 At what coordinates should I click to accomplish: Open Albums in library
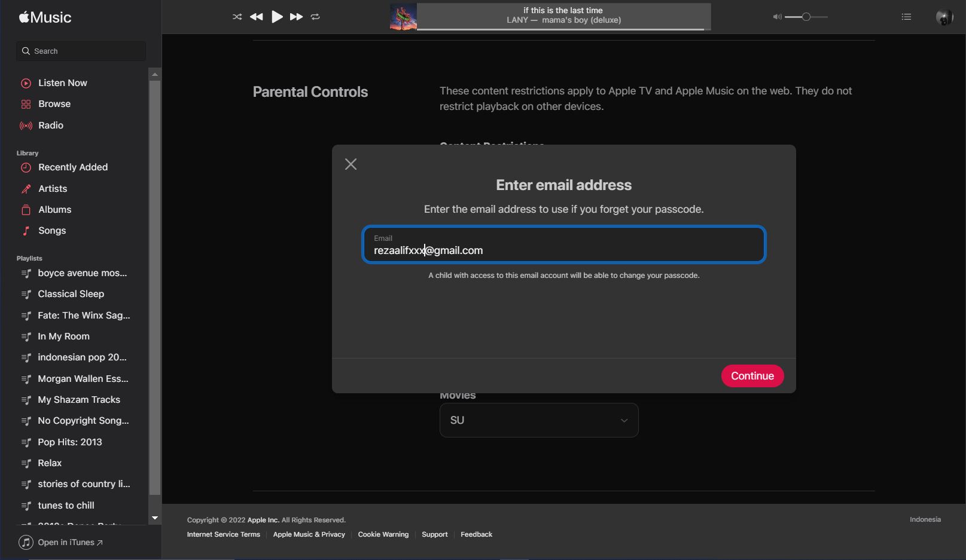[x=54, y=210]
